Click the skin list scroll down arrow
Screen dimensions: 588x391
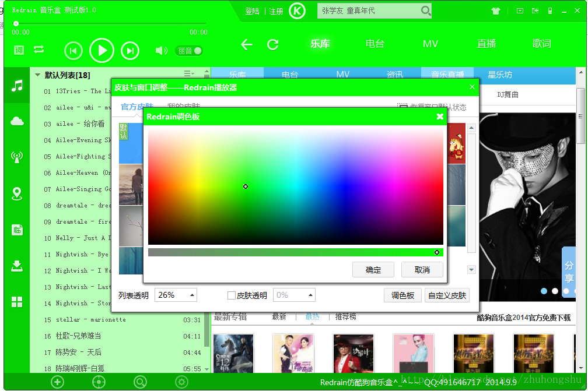pos(471,269)
